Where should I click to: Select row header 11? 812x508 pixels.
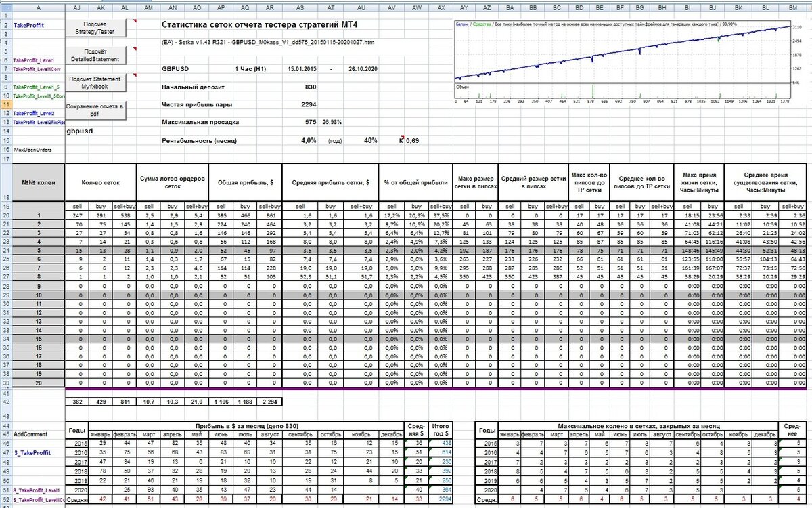(5, 104)
